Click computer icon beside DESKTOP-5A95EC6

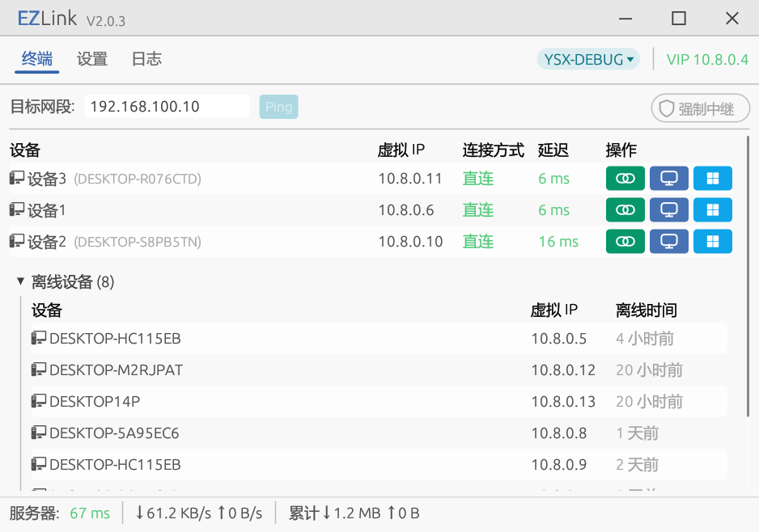39,433
